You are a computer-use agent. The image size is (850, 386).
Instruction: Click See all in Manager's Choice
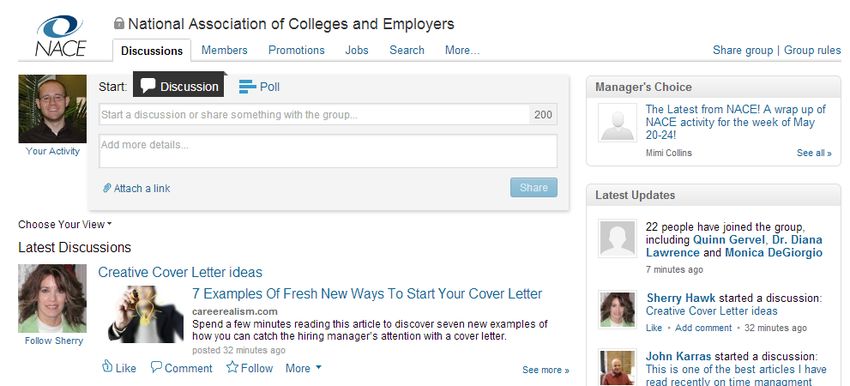tap(814, 153)
